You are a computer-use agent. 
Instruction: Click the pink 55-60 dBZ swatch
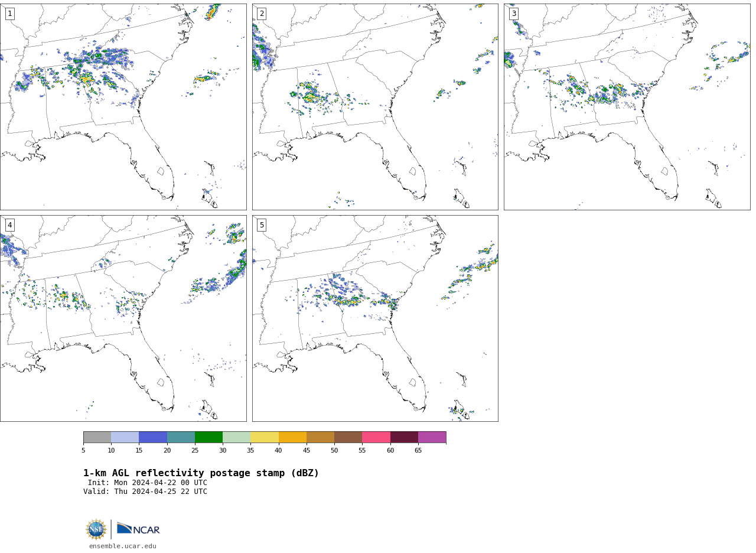coord(376,437)
